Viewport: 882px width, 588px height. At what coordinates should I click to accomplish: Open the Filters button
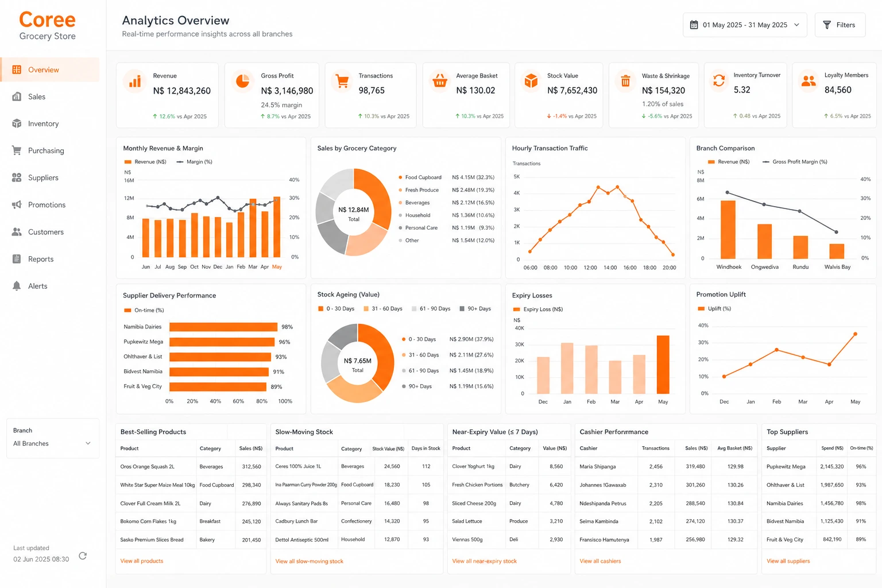(840, 25)
